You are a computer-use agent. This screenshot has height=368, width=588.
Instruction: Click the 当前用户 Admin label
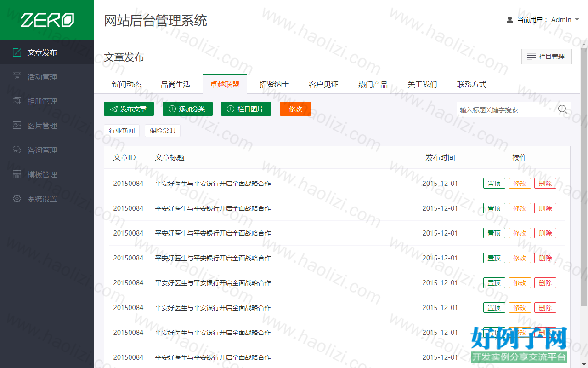click(544, 20)
